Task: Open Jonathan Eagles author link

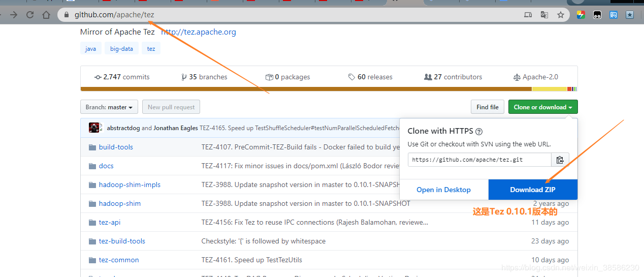Action: [x=176, y=128]
